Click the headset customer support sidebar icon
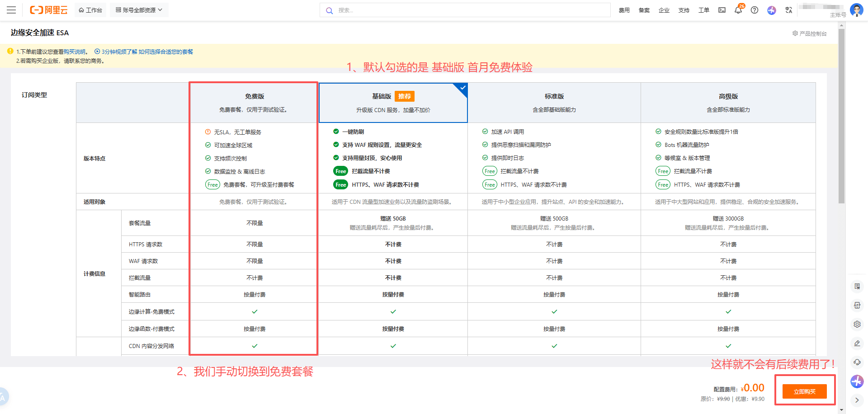The height and width of the screenshot is (414, 868). point(857,362)
